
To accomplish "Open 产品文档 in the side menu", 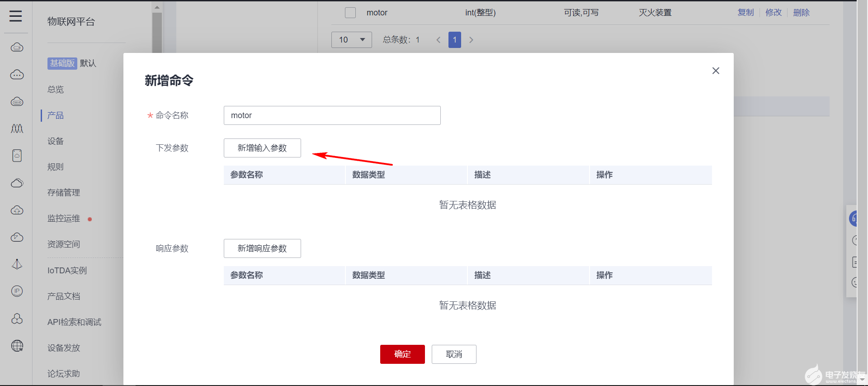I will [64, 296].
